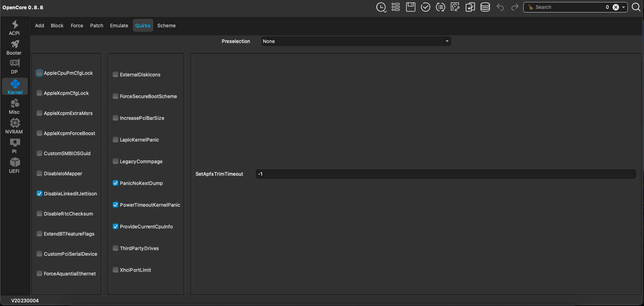The width and height of the screenshot is (644, 306).
Task: Open the Misc section
Action: [14, 107]
